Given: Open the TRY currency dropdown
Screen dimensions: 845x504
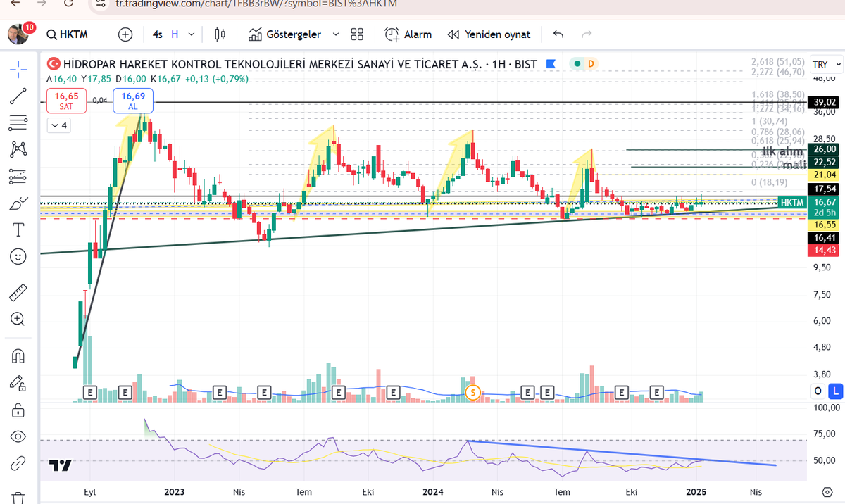Looking at the screenshot, I should [827, 64].
